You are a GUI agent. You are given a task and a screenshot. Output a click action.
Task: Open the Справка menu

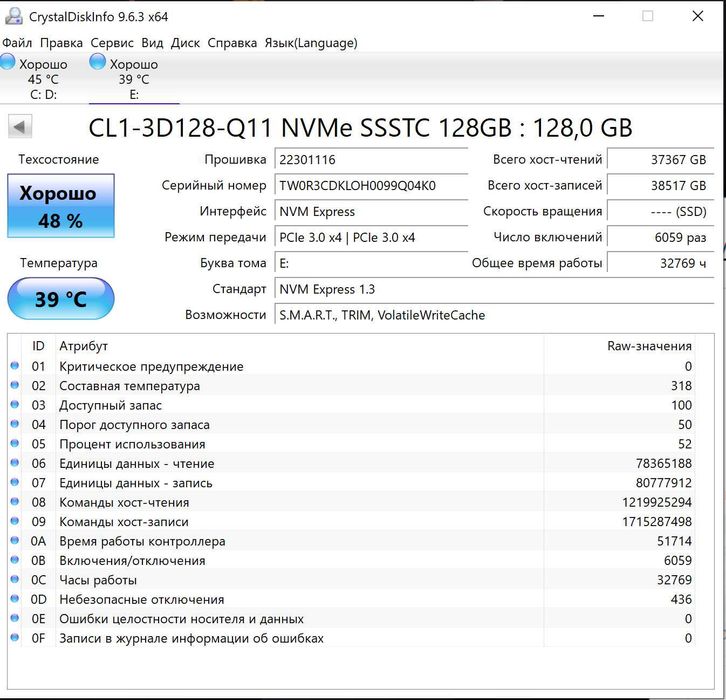point(232,43)
